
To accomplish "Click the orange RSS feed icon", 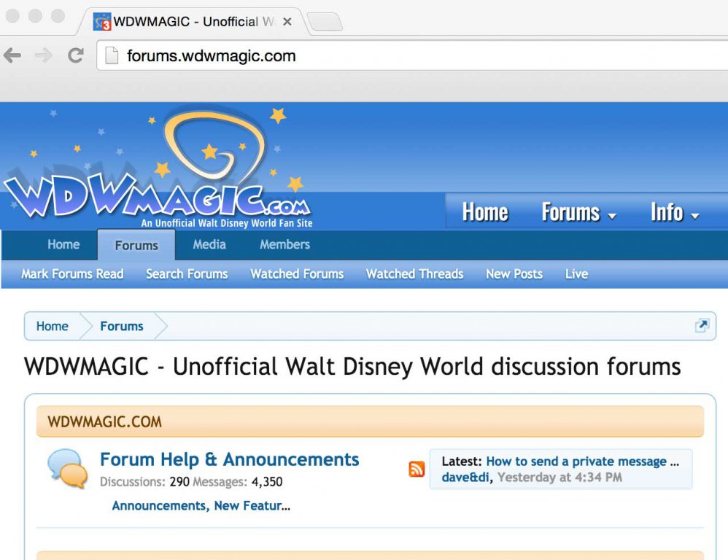I will [x=417, y=470].
